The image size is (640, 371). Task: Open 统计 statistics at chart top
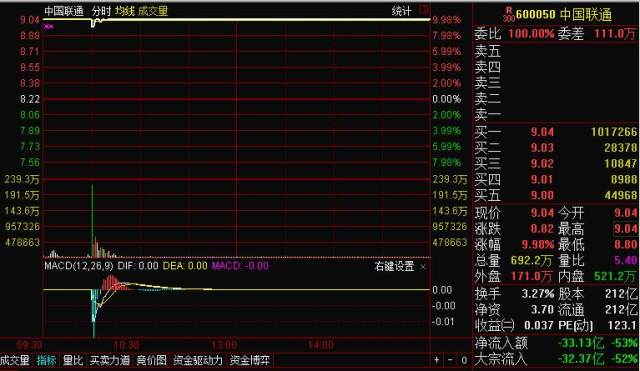(x=401, y=11)
